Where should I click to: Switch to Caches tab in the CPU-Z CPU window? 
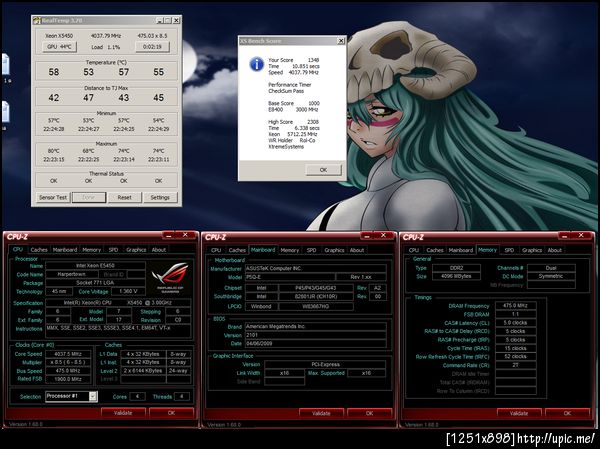pos(39,250)
